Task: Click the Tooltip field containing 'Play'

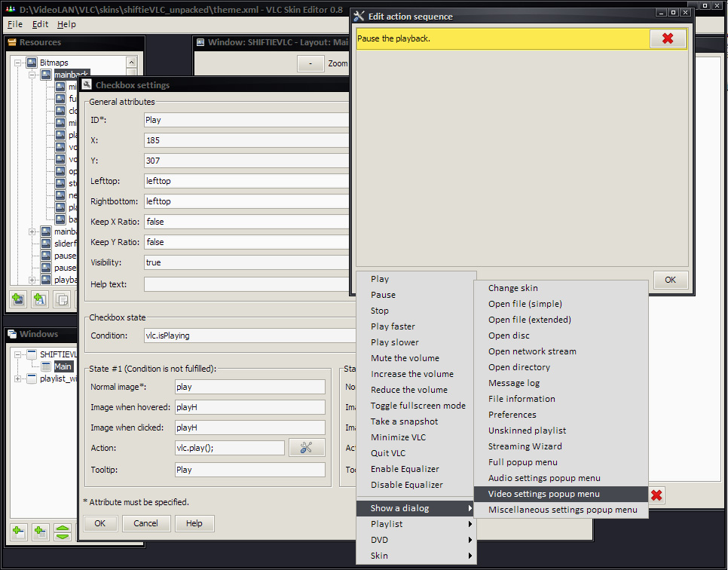Action: (x=250, y=470)
